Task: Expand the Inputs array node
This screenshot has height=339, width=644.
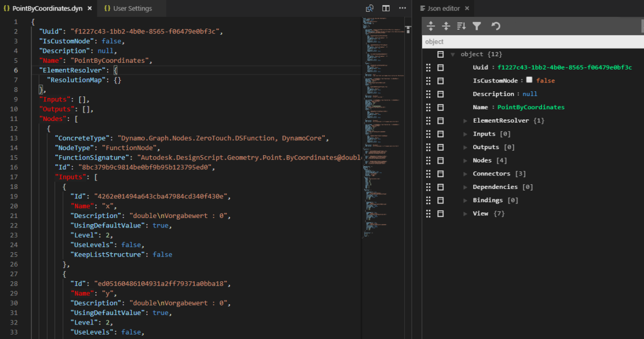Action: 465,134
